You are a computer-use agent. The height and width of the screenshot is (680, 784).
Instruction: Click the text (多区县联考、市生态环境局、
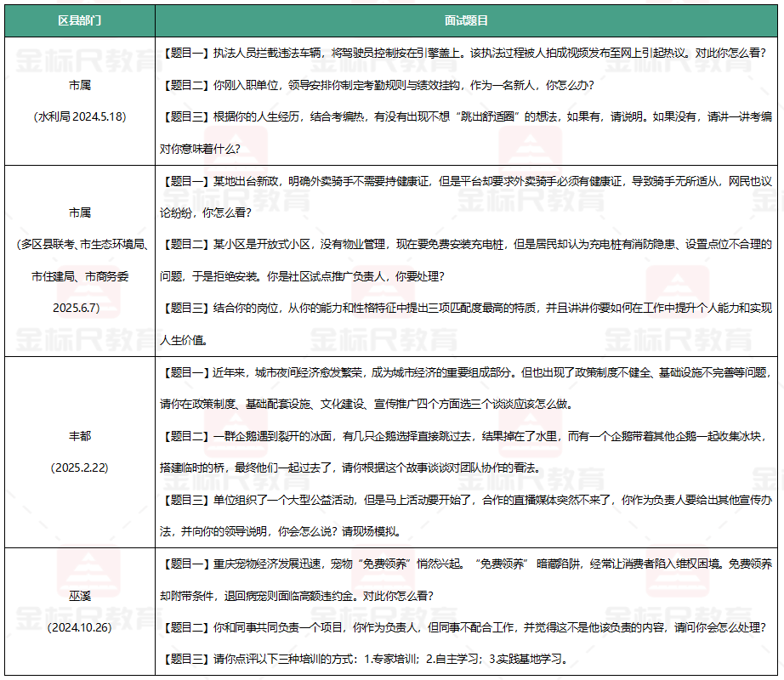pyautogui.click(x=82, y=244)
